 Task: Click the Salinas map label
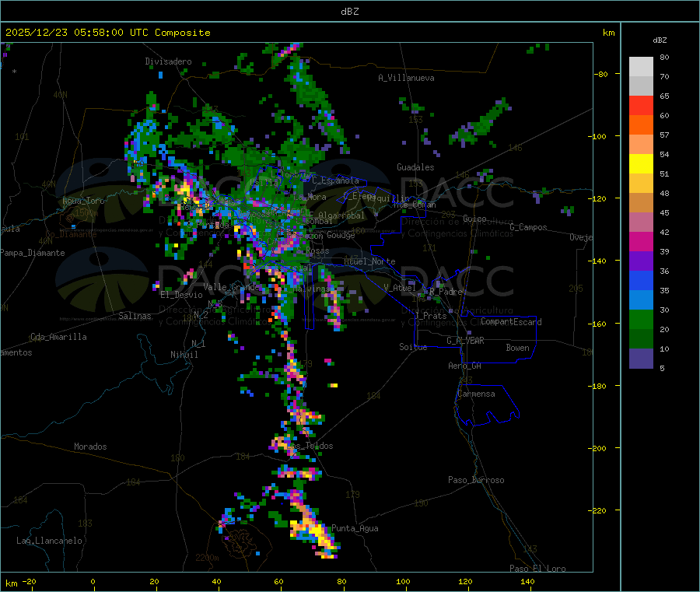pos(135,316)
